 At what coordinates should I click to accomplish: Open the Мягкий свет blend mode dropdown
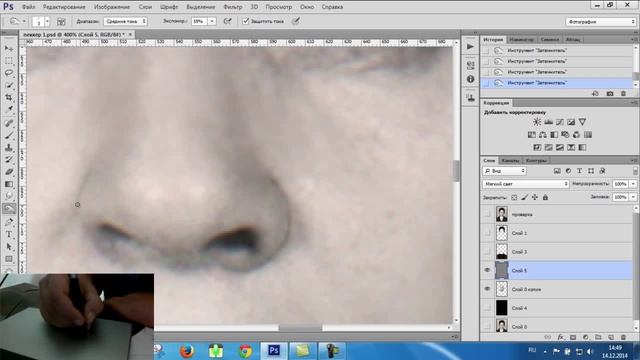tap(525, 184)
